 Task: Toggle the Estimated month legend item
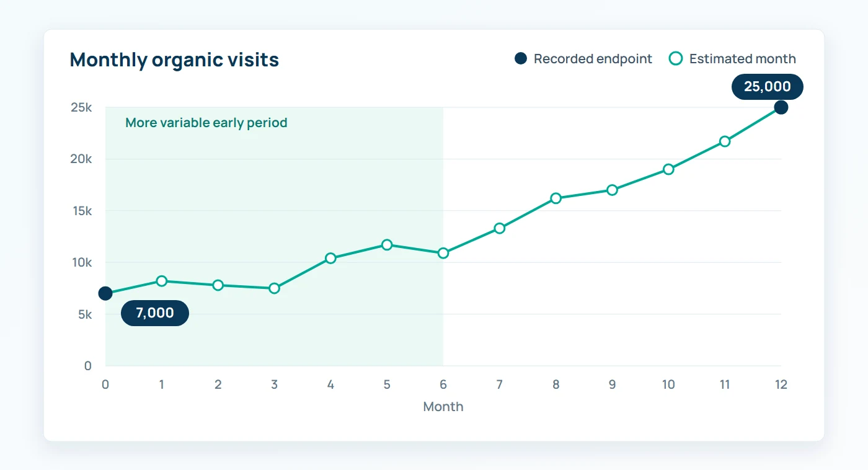733,59
